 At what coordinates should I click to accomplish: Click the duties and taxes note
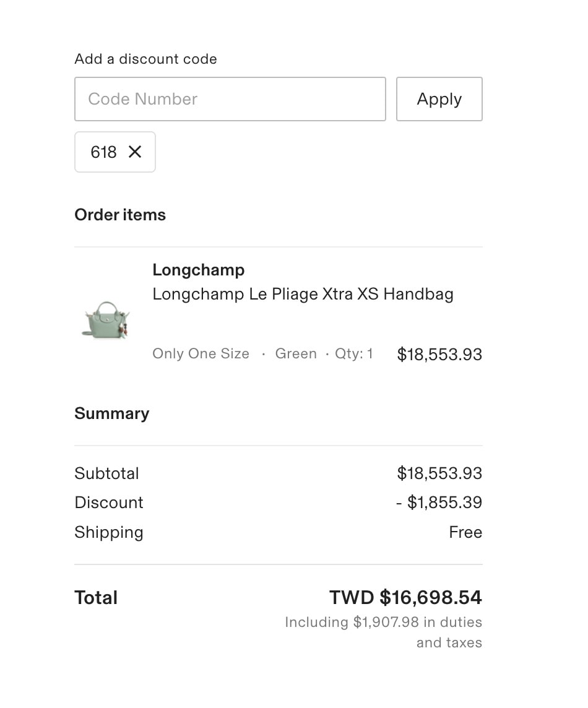(x=383, y=632)
